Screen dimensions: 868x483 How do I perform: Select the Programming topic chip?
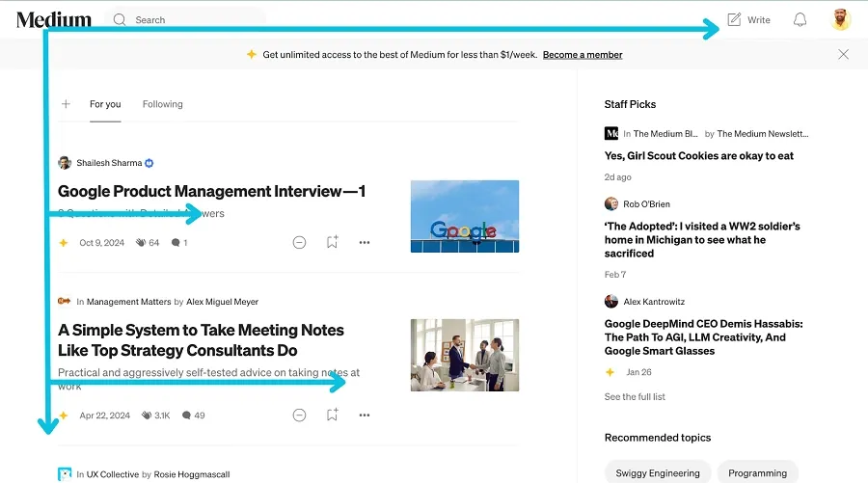[x=757, y=472]
